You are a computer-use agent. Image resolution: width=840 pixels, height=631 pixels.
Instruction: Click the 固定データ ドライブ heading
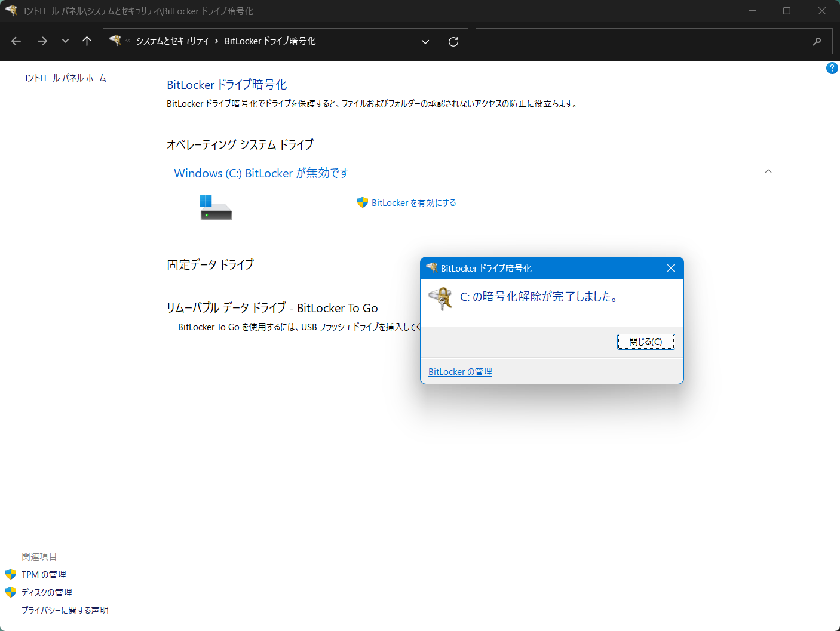tap(210, 264)
